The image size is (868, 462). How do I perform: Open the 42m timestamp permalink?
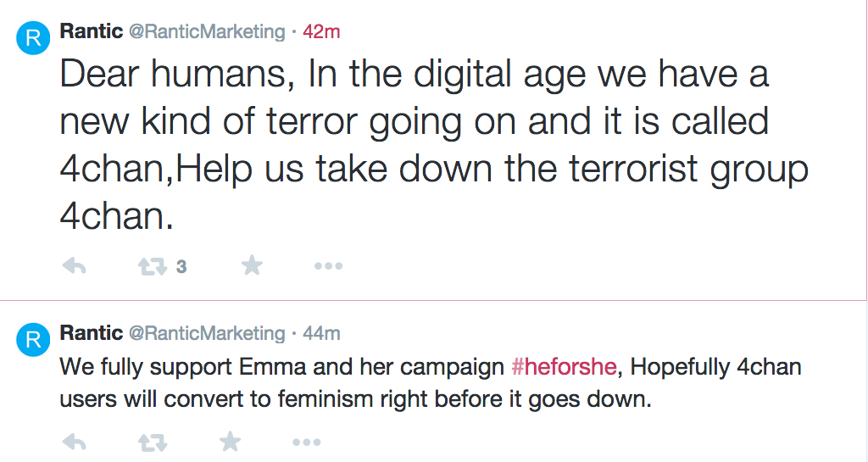[x=321, y=31]
